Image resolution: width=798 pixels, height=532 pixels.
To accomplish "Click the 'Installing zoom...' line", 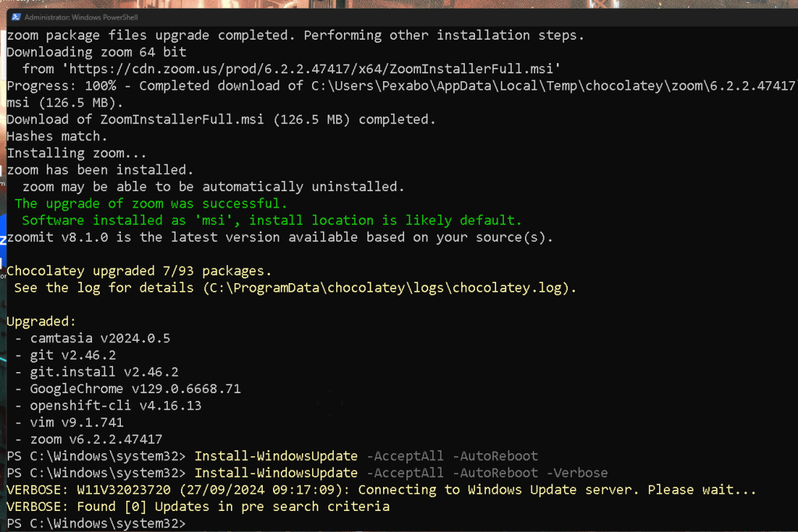I will (76, 153).
